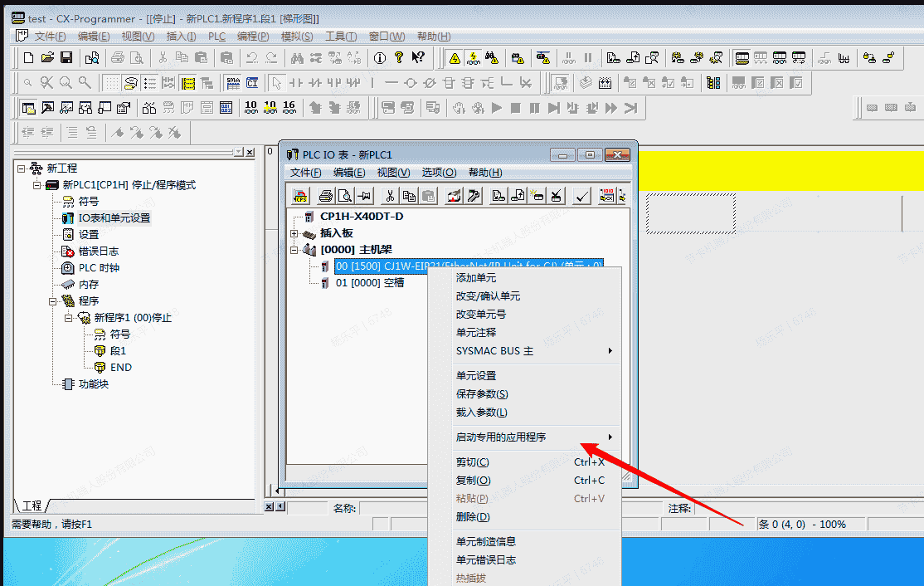Screen dimensions: 924x586
Task: Click the Work Online lightning PLC icon
Action: (x=474, y=57)
